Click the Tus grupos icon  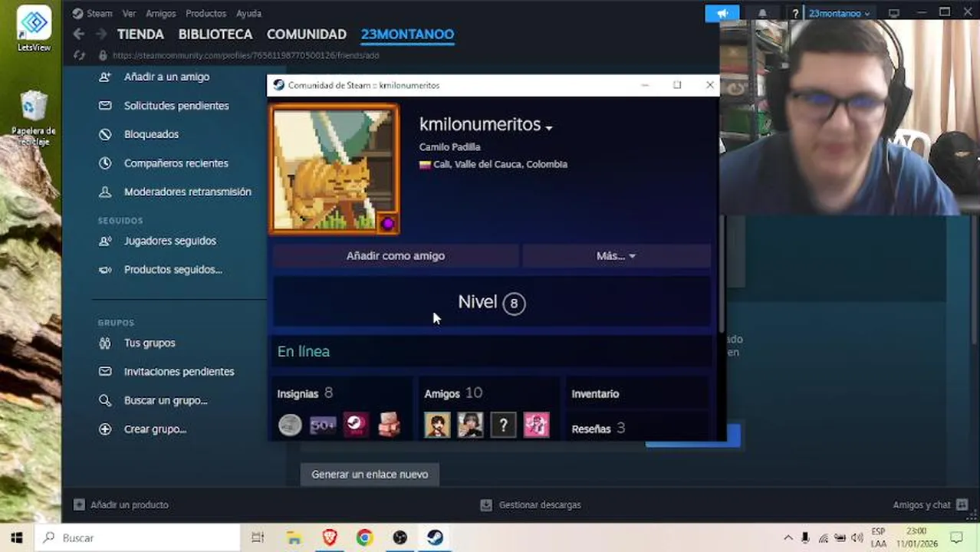(105, 343)
